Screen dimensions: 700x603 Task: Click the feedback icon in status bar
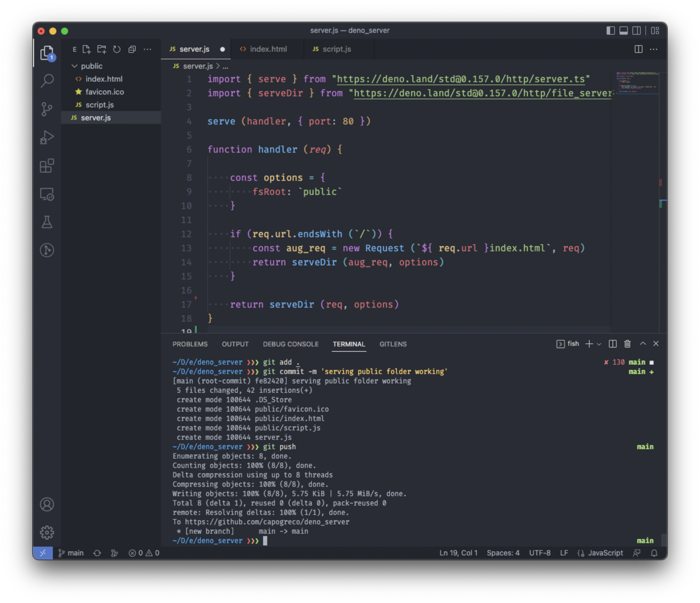coord(637,553)
